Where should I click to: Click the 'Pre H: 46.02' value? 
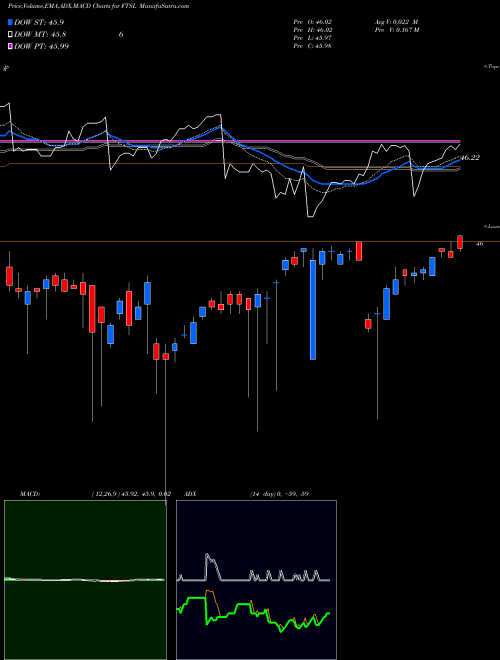[313, 30]
